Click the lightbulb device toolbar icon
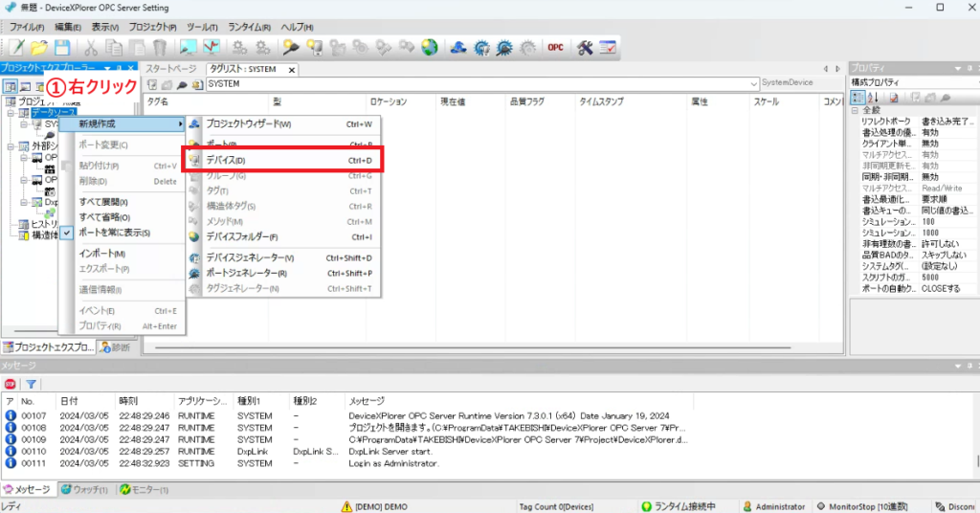Viewport: 980px width, 513px height. coord(314,48)
